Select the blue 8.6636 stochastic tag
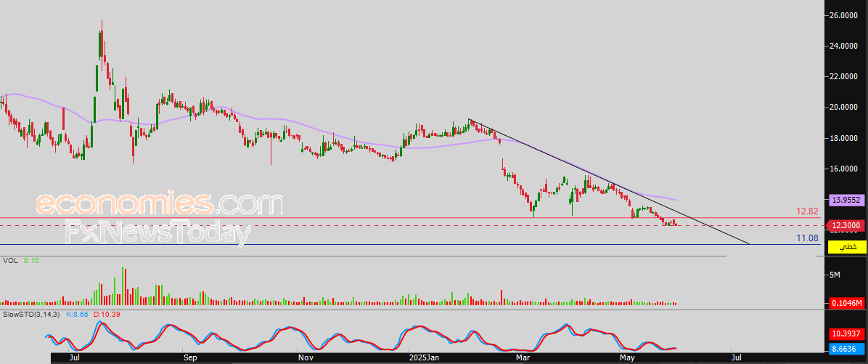This screenshot has height=364, width=868. [x=846, y=349]
